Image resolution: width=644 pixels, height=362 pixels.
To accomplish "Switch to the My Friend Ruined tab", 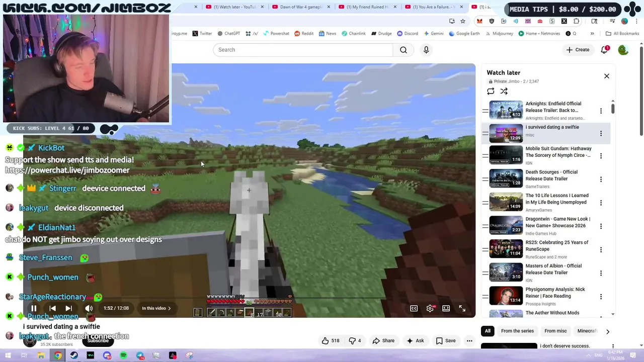I will [x=367, y=7].
